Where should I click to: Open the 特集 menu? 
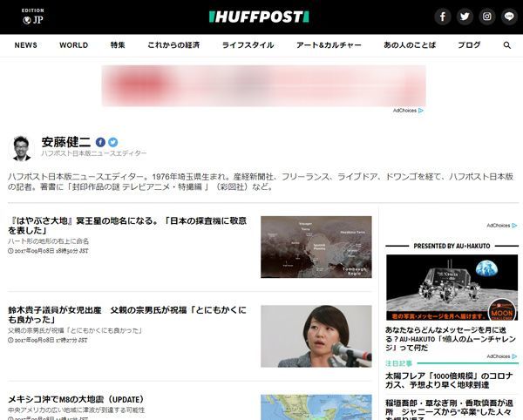(x=118, y=45)
